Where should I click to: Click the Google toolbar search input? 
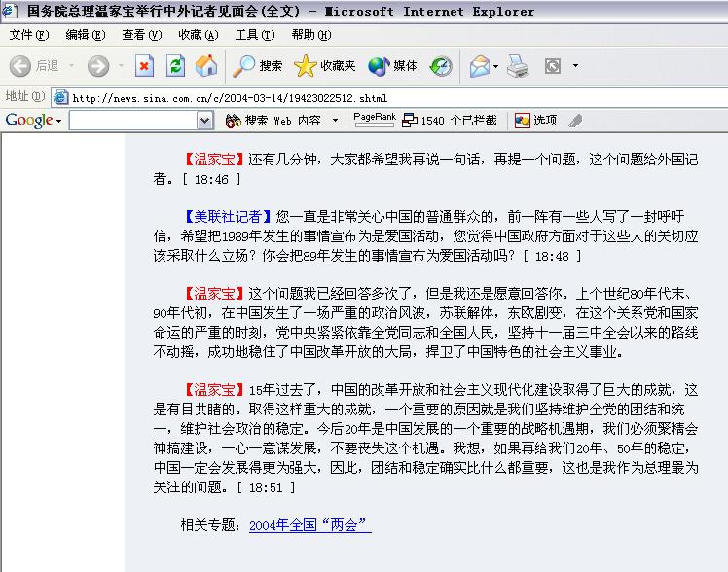click(132, 121)
